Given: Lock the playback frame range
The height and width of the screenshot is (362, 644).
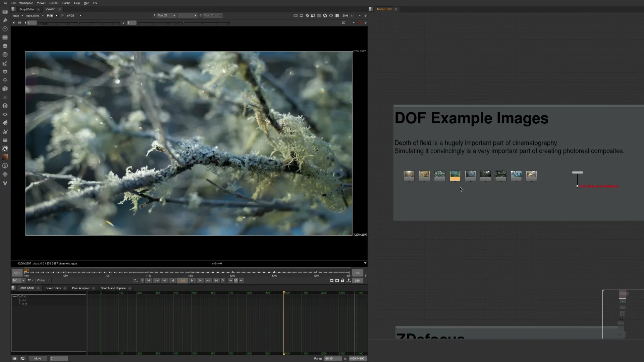Looking at the screenshot, I should point(342,281).
